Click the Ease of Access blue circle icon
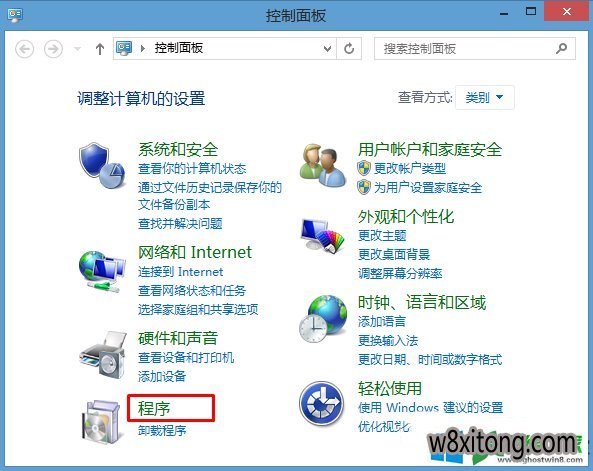The height and width of the screenshot is (471, 593). pos(322,403)
